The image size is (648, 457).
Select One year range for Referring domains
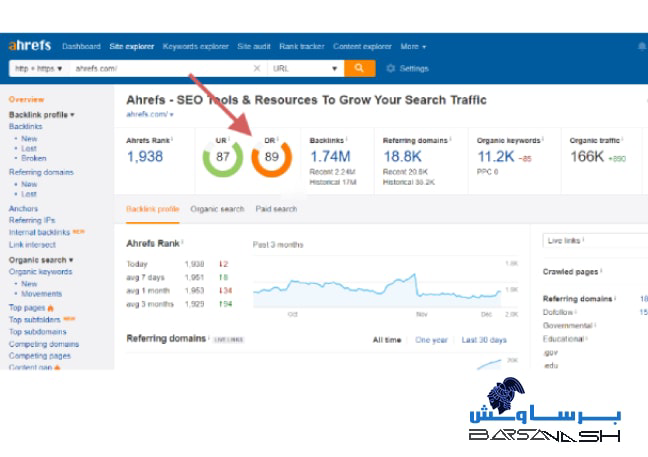coord(431,340)
